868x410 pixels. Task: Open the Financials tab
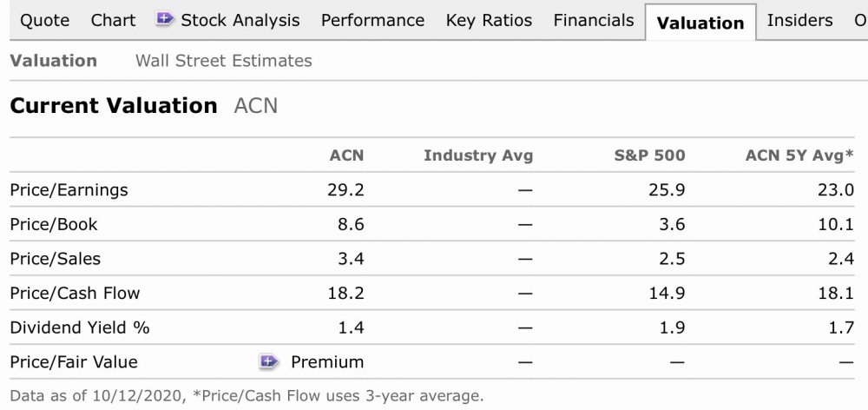coord(594,20)
